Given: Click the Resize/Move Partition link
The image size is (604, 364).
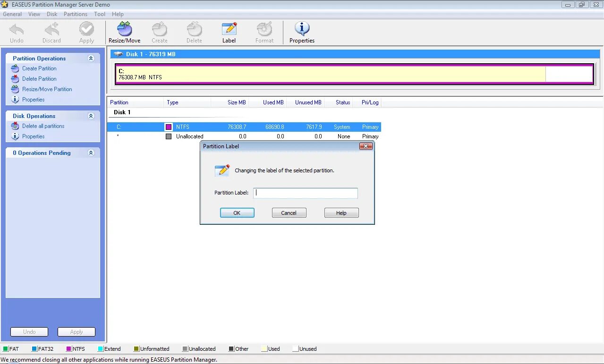Looking at the screenshot, I should (47, 89).
